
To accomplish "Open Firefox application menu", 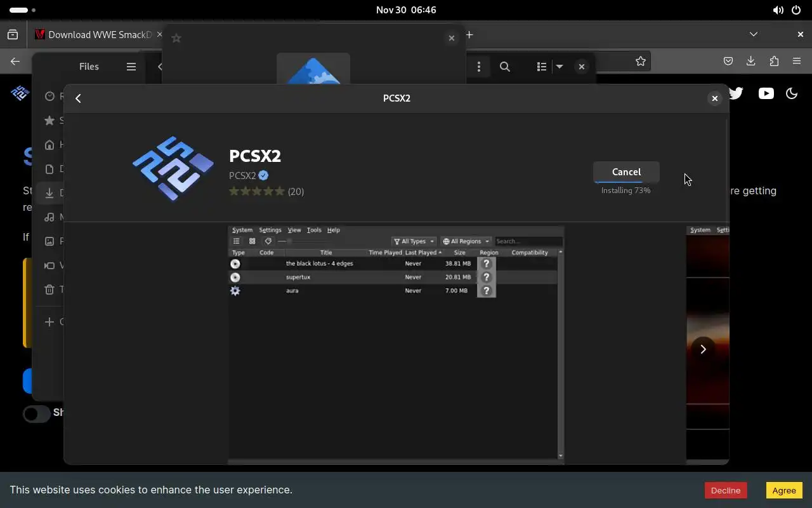I will (797, 61).
